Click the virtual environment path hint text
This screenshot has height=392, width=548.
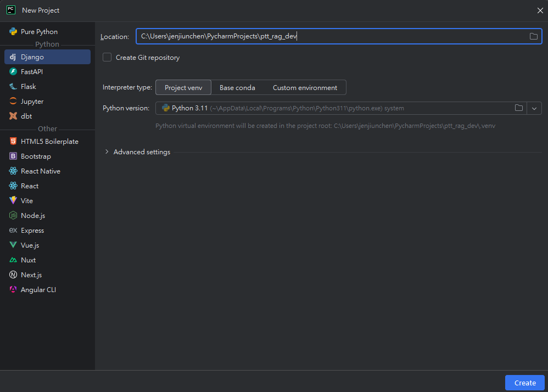325,126
